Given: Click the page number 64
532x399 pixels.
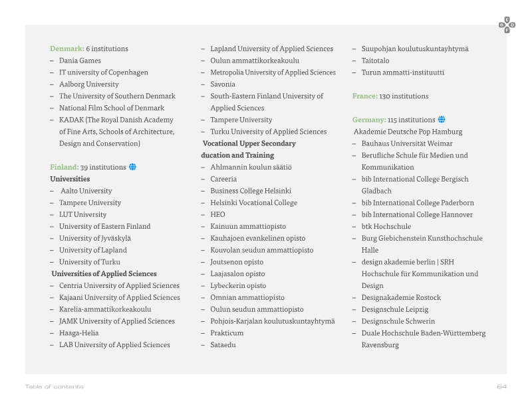Looking at the screenshot, I should click(502, 386).
